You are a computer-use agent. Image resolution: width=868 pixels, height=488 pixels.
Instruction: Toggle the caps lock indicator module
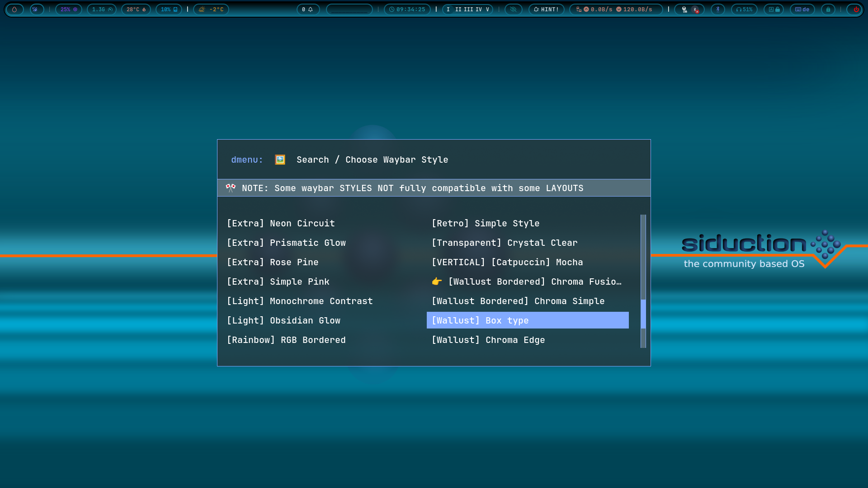tap(774, 9)
